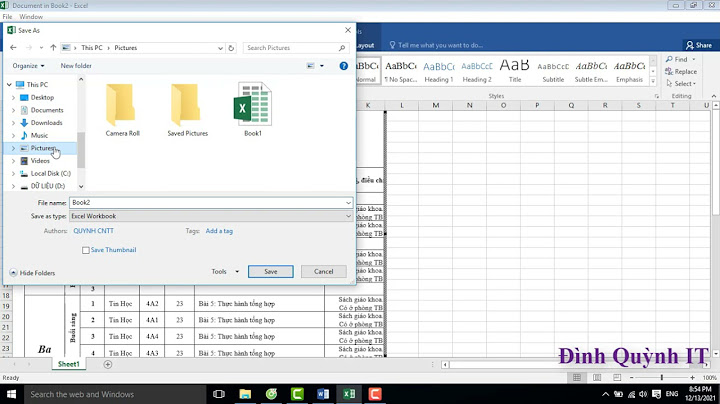
Task: Switch to Normal view in status bar
Action: click(577, 377)
